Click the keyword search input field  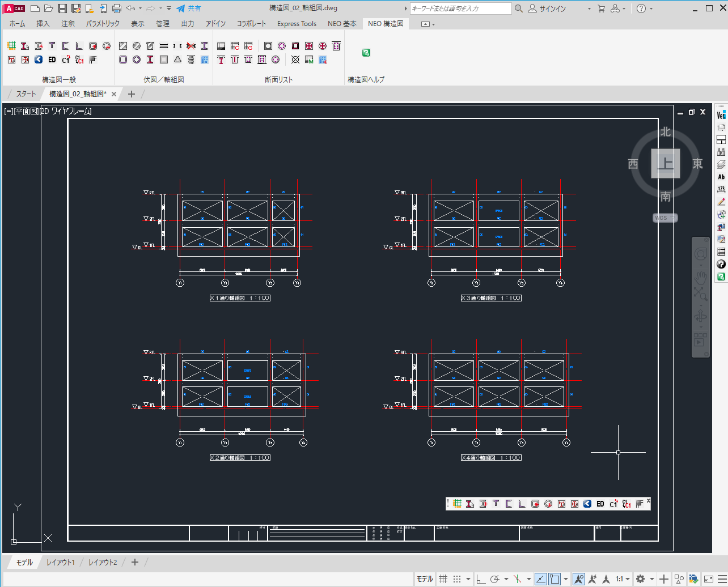pyautogui.click(x=460, y=8)
